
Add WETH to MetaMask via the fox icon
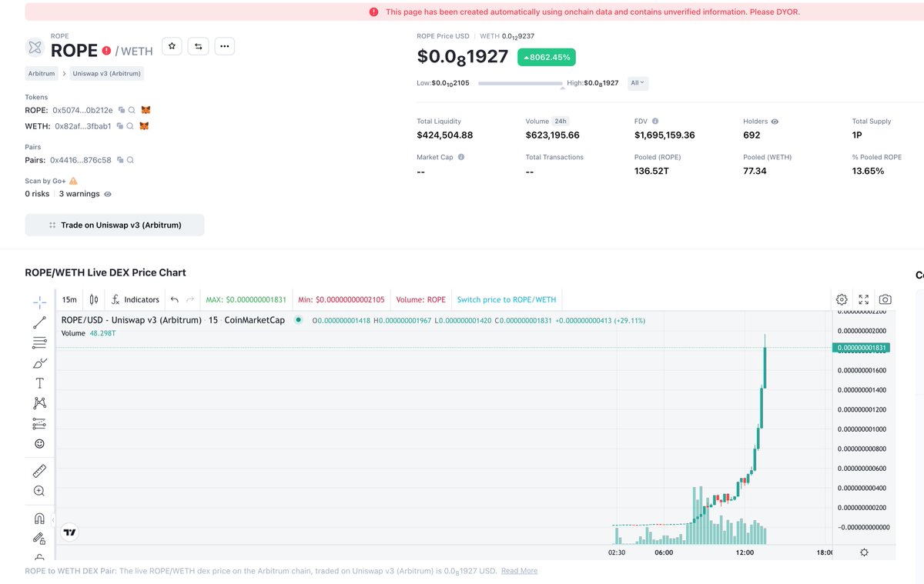click(143, 125)
